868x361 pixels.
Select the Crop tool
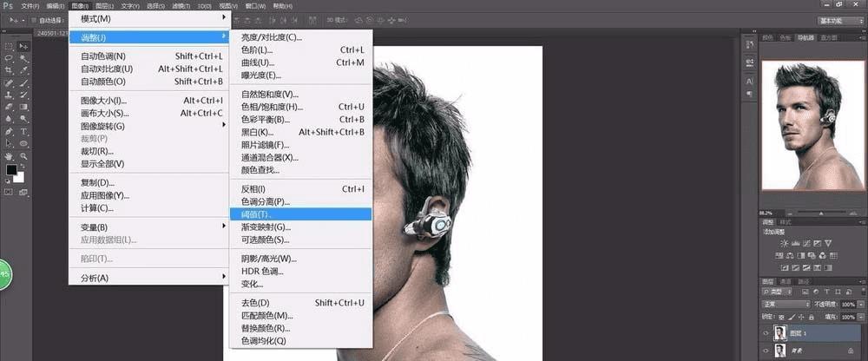(9, 70)
